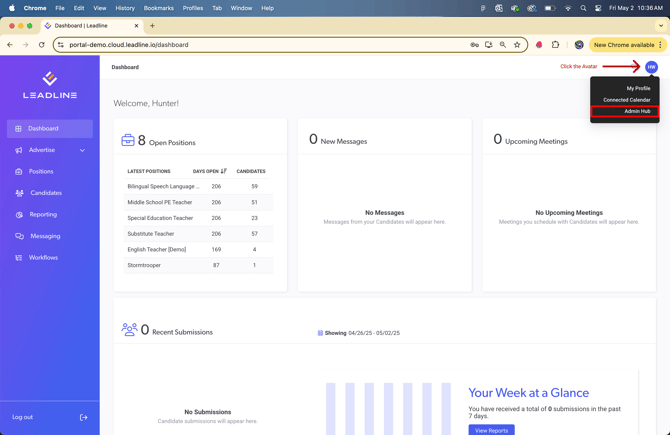This screenshot has width=670, height=435.
Task: Open the Chrome extensions puzzle icon
Action: (x=555, y=44)
